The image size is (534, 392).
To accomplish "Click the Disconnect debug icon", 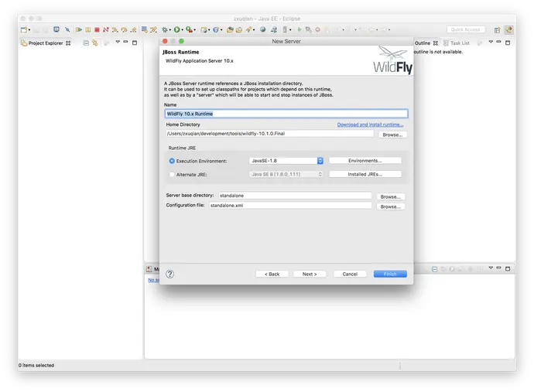I will click(x=106, y=30).
